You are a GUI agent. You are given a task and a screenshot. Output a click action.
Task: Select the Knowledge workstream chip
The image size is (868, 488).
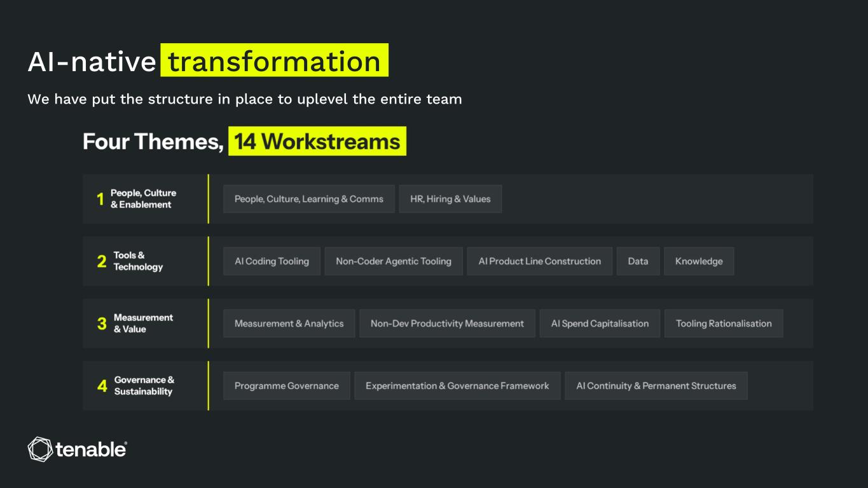click(699, 261)
